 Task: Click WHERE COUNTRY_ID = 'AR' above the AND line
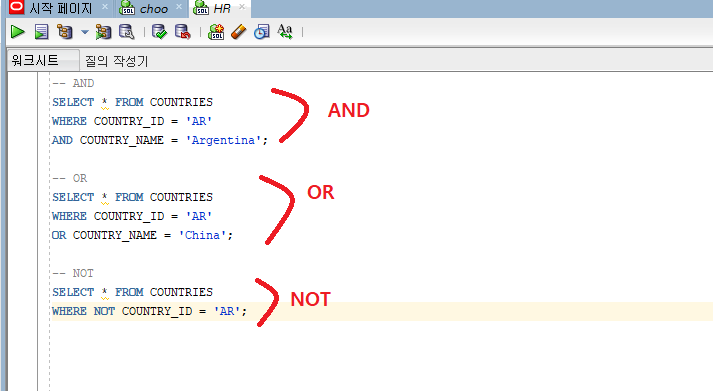click(x=132, y=121)
